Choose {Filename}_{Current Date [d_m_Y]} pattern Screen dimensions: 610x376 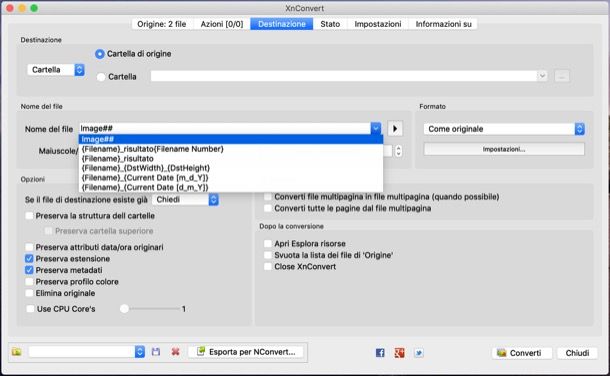tap(231, 187)
